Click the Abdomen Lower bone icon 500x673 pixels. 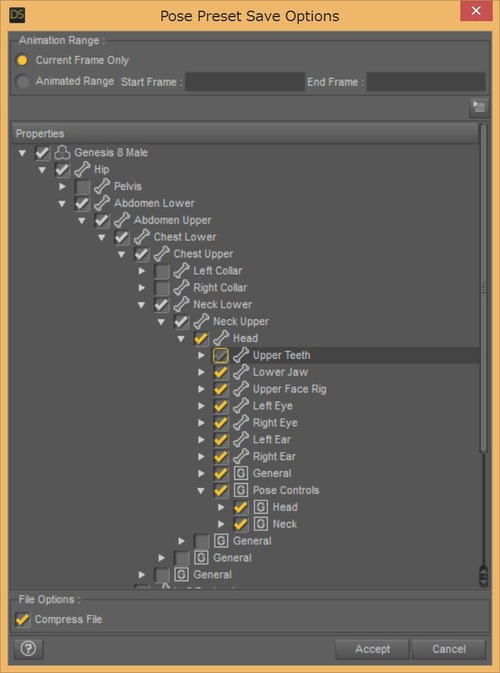pos(102,203)
